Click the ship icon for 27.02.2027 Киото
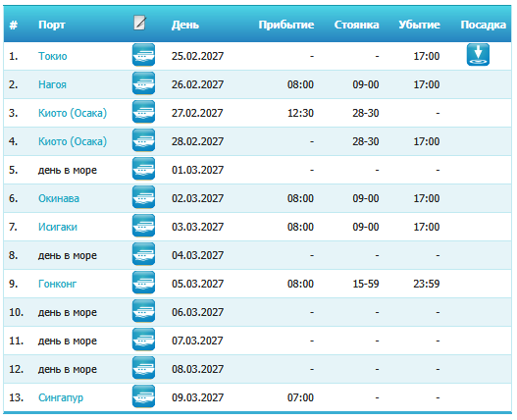Viewport: 517px width, 420px height. pyautogui.click(x=143, y=112)
